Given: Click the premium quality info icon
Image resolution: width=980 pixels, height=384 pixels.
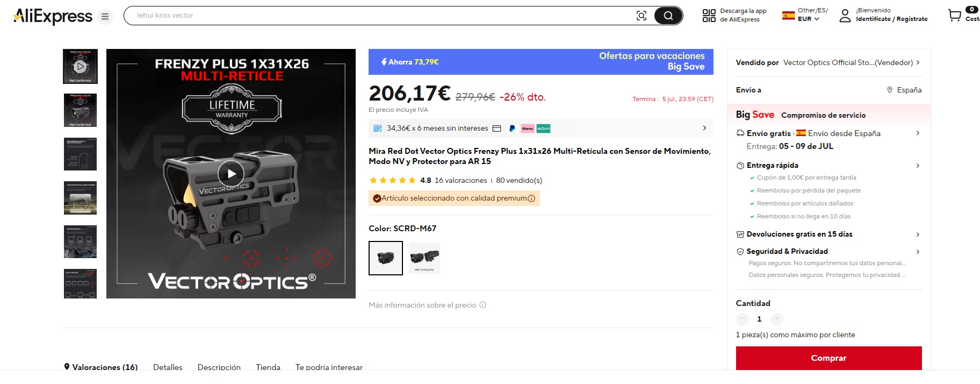Looking at the screenshot, I should (x=531, y=198).
